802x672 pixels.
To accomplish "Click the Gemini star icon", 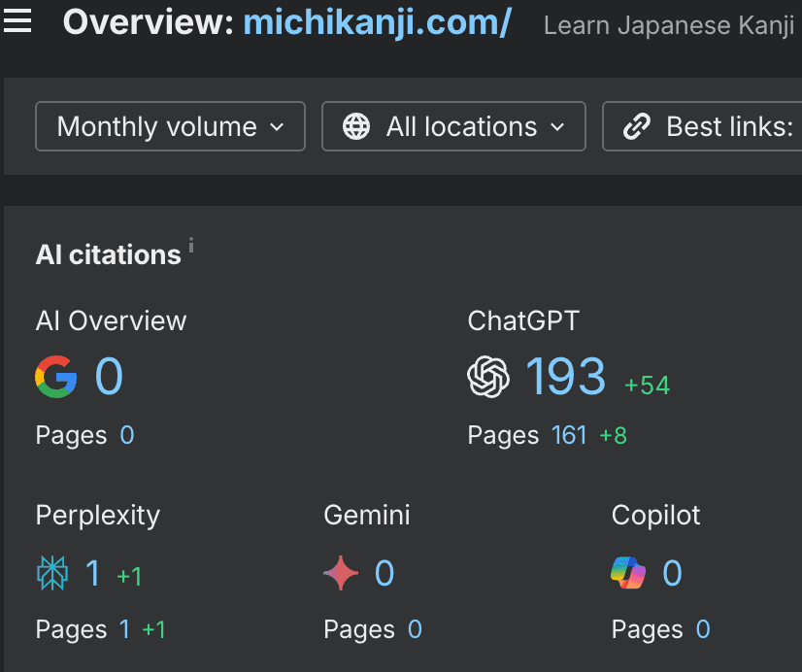I will 341,573.
